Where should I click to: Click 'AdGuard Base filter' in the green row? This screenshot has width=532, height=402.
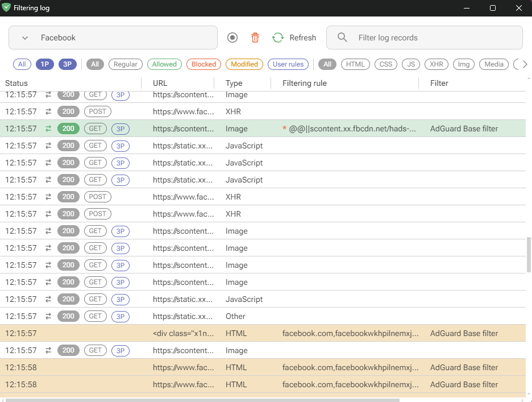(x=464, y=129)
